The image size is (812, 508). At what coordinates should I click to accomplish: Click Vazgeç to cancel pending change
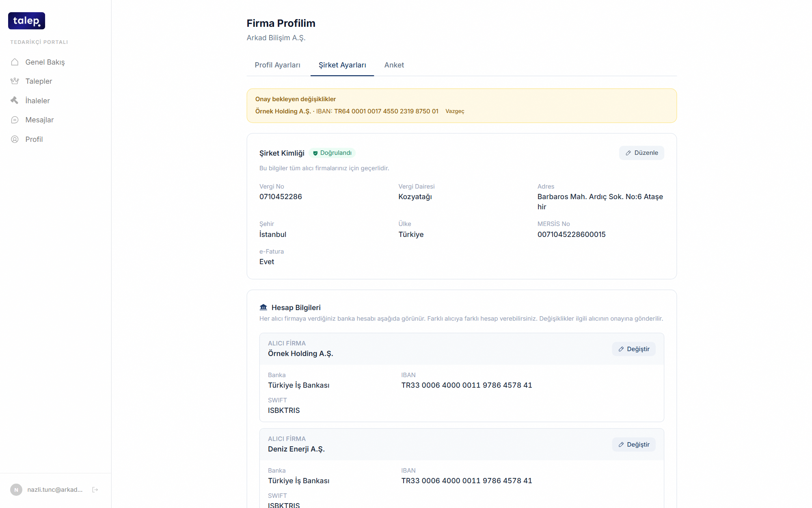pyautogui.click(x=455, y=111)
